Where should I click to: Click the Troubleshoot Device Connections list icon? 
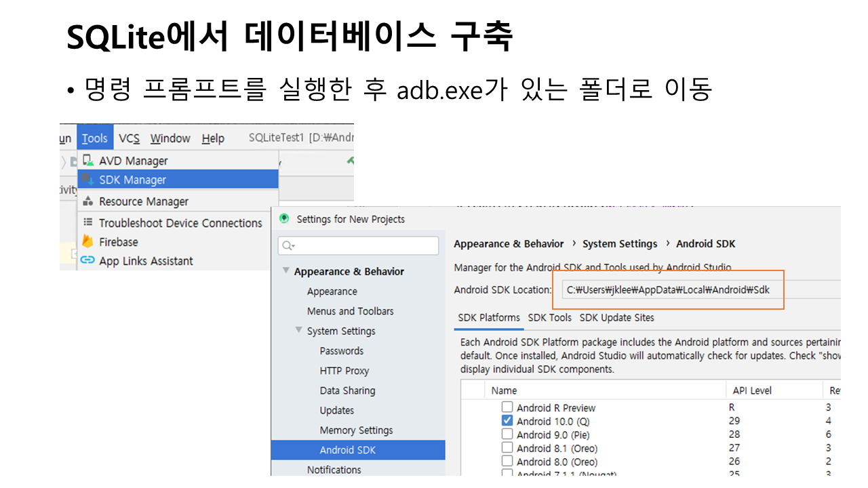coord(87,222)
